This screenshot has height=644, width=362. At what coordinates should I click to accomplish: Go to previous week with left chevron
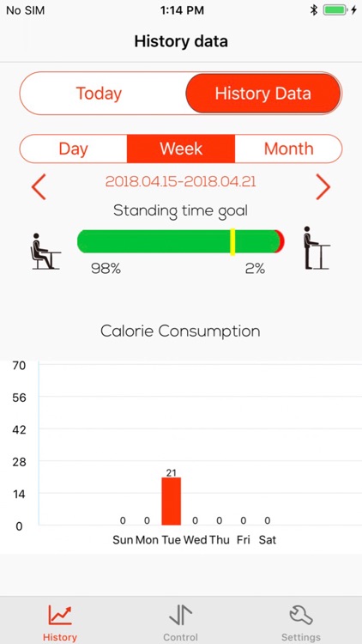[x=39, y=187]
